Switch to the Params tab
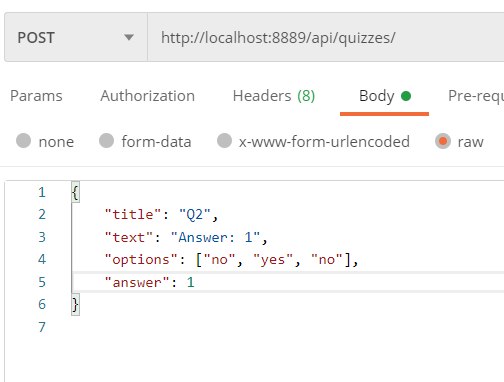This screenshot has width=504, height=382. (x=36, y=96)
